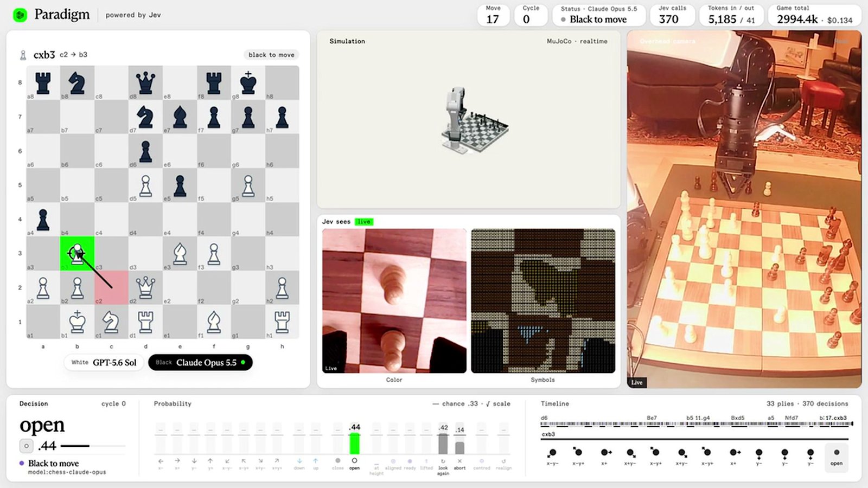This screenshot has width=868, height=488.
Task: Click the green .44 open probability bar
Action: pyautogui.click(x=354, y=444)
